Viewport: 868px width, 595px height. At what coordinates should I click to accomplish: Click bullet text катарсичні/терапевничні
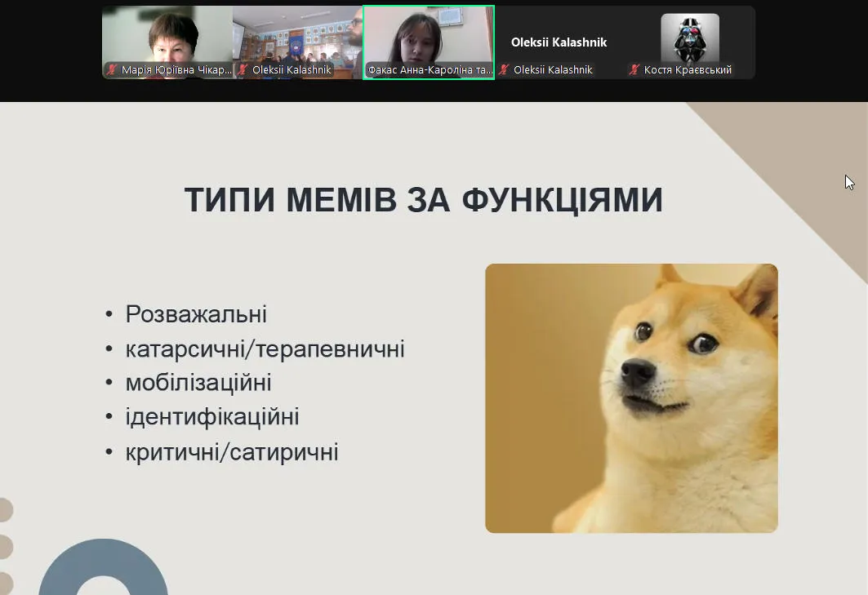pos(265,349)
